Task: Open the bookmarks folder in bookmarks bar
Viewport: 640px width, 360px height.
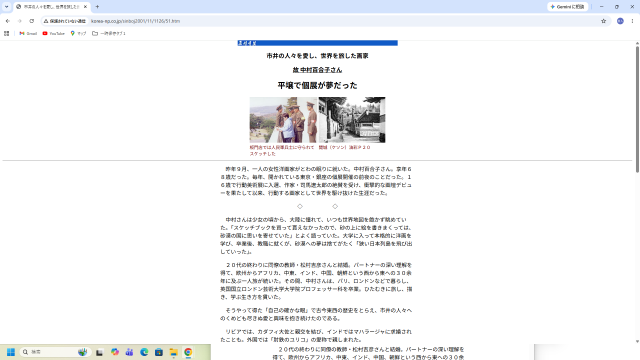Action: click(109, 33)
